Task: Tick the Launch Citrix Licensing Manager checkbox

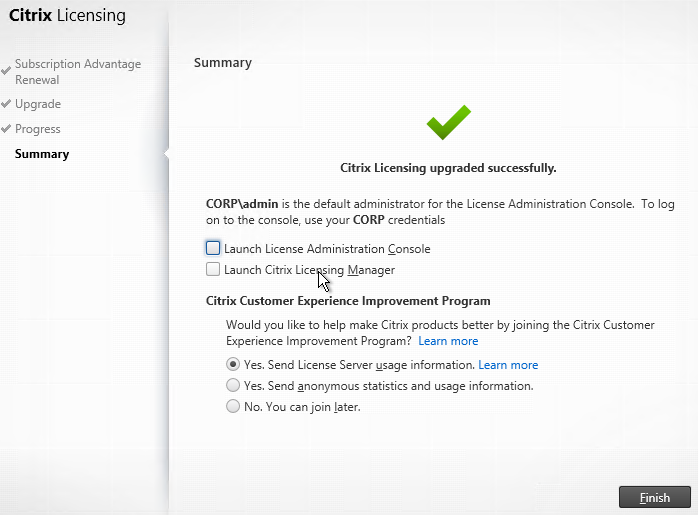Action: tap(213, 269)
